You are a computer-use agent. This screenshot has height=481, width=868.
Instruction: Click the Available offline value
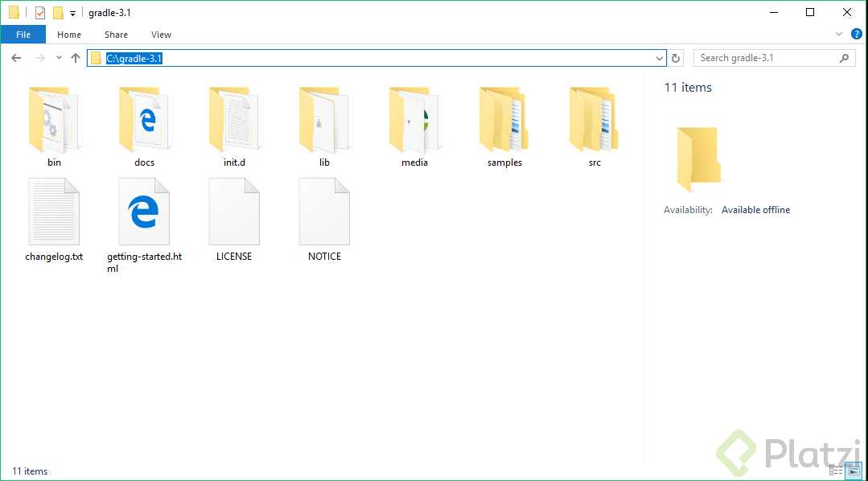pyautogui.click(x=755, y=210)
